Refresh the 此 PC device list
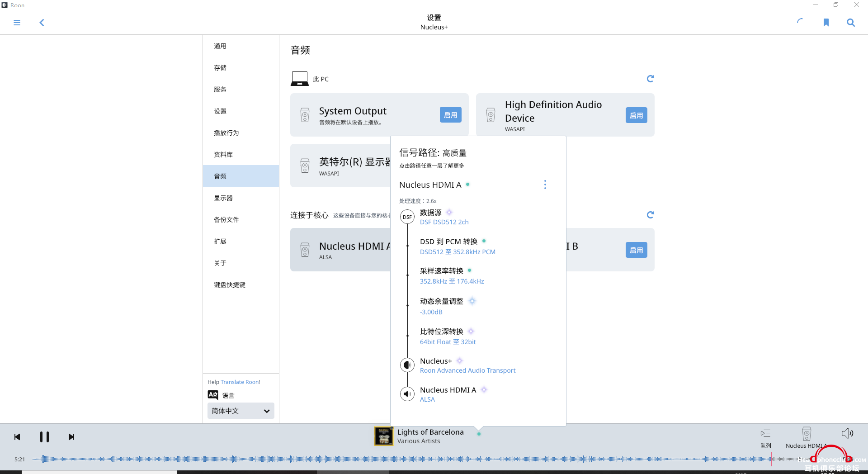This screenshot has width=868, height=474. (x=650, y=79)
